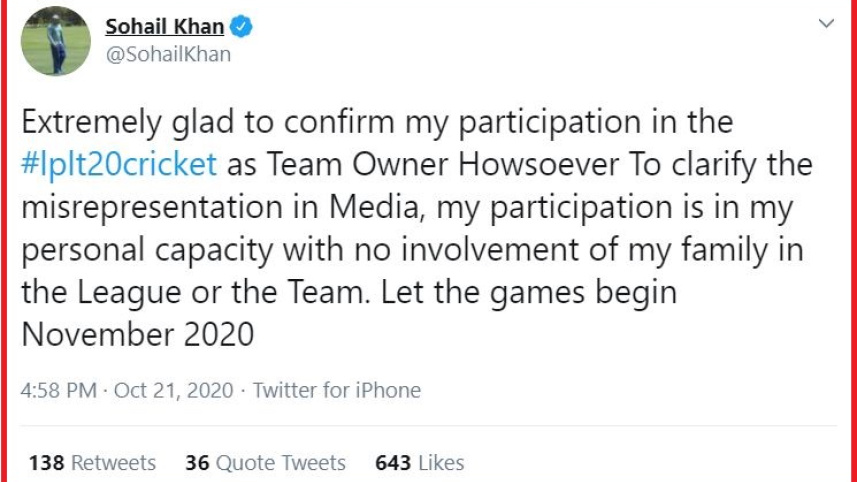View the 36 Quote Tweets
Image resolution: width=857 pixels, height=482 pixels.
tap(265, 463)
